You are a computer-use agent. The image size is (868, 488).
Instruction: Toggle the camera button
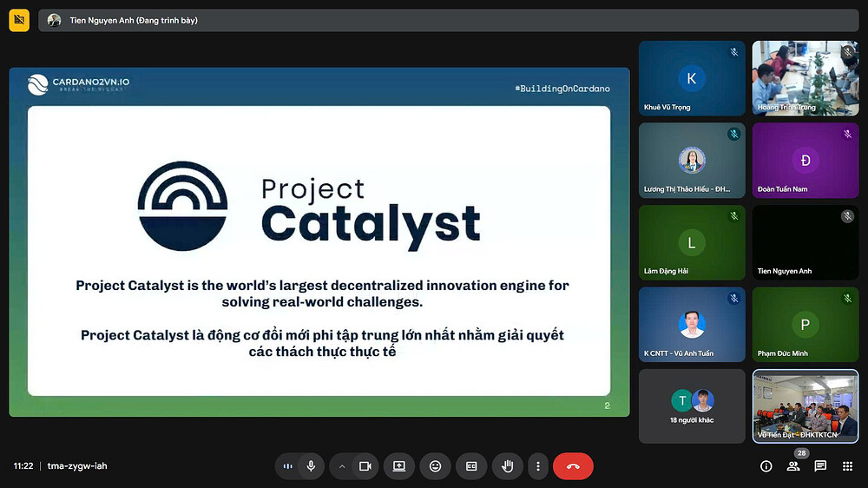[365, 466]
